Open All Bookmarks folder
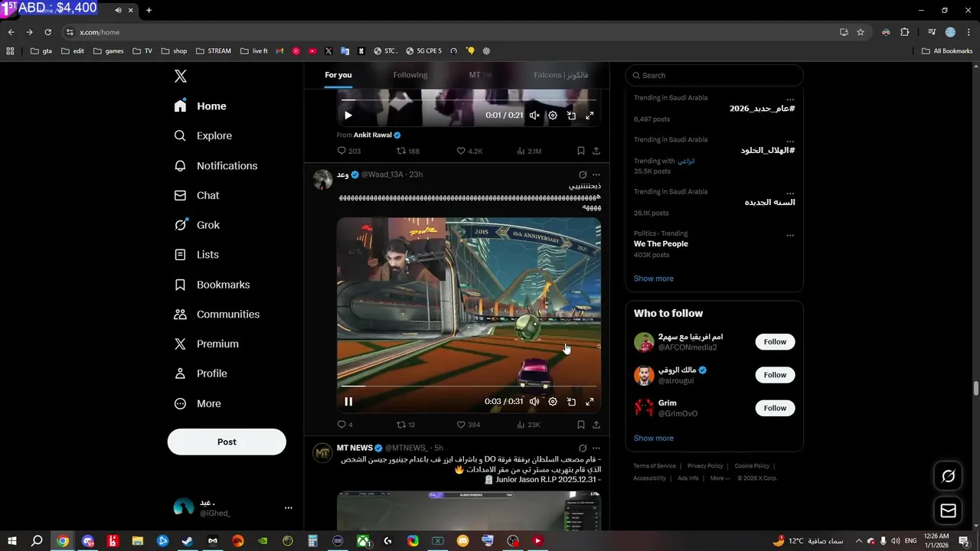The height and width of the screenshot is (551, 980). point(947,51)
